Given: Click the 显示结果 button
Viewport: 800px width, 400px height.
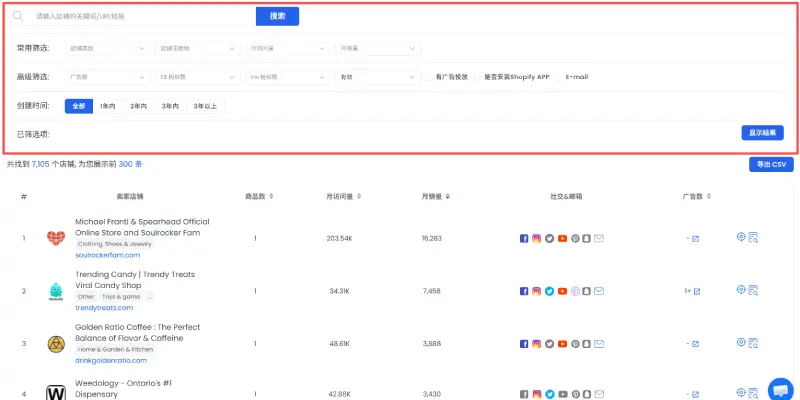Looking at the screenshot, I should (x=762, y=133).
